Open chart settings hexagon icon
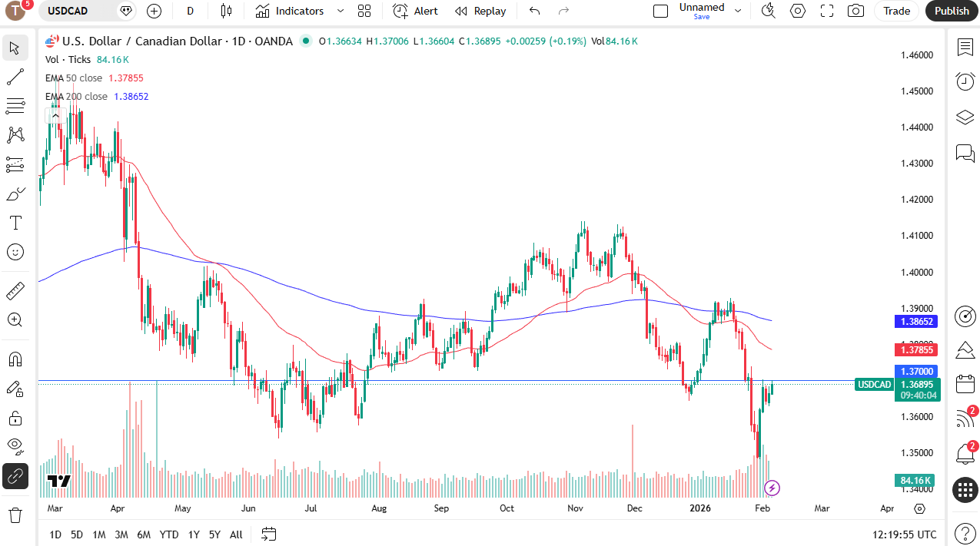Screen dimensions: 980x546 pos(798,11)
